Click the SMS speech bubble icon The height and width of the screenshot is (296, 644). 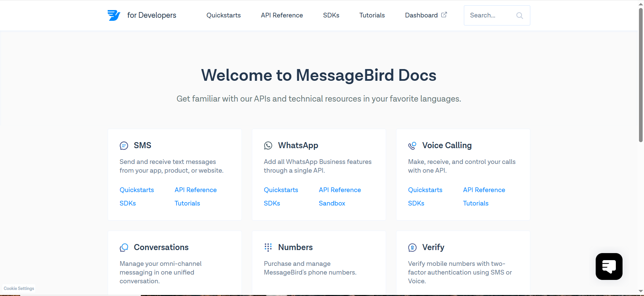click(124, 145)
